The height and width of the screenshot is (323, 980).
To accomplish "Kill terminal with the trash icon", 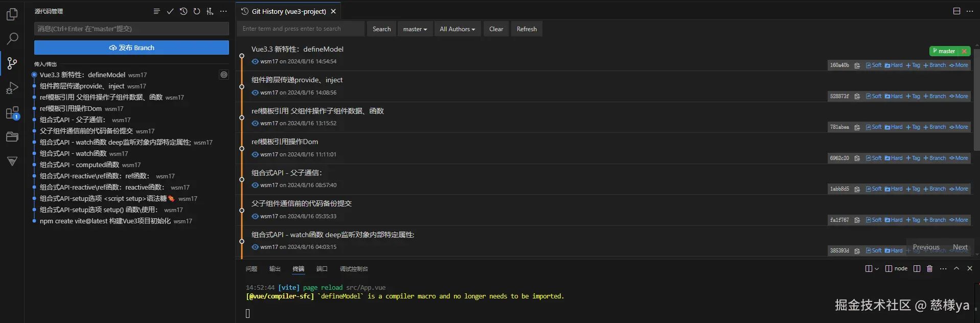I will tap(930, 269).
